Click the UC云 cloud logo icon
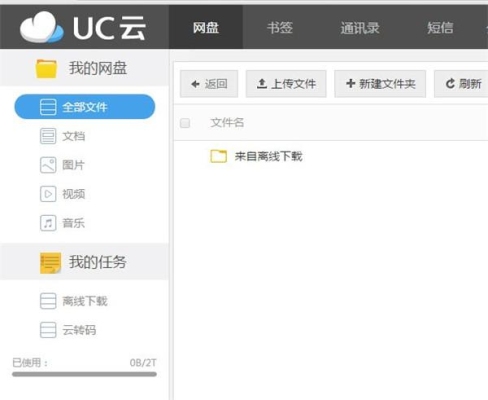The width and height of the screenshot is (488, 400). (41, 27)
